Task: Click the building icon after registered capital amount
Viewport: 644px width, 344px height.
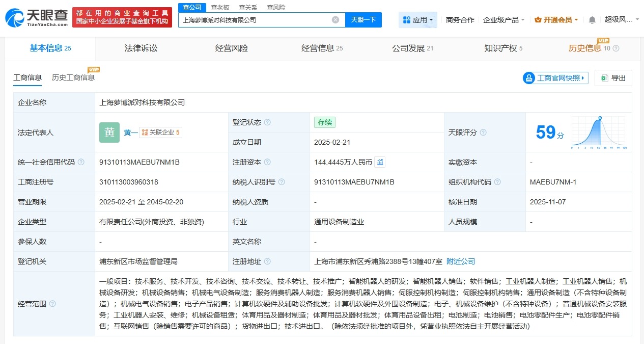Action: [x=380, y=162]
